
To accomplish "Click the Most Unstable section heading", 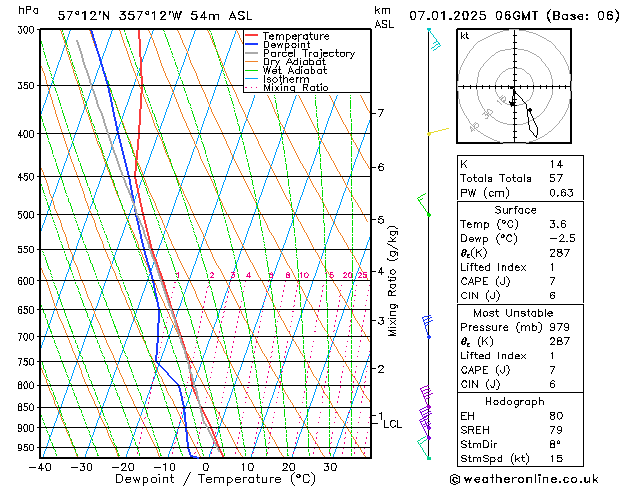I will (513, 313).
